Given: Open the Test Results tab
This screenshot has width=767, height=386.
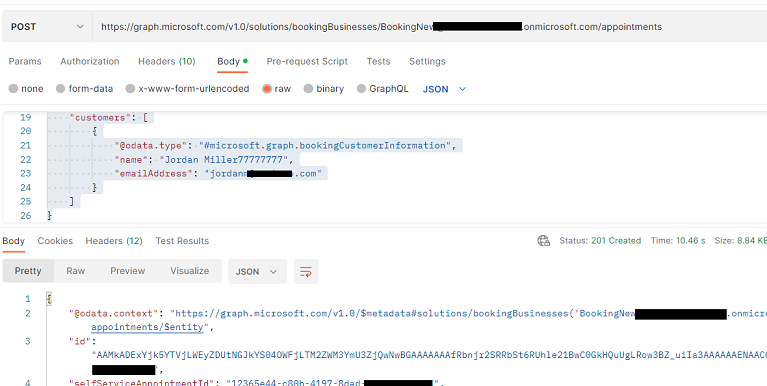Looking at the screenshot, I should point(182,241).
